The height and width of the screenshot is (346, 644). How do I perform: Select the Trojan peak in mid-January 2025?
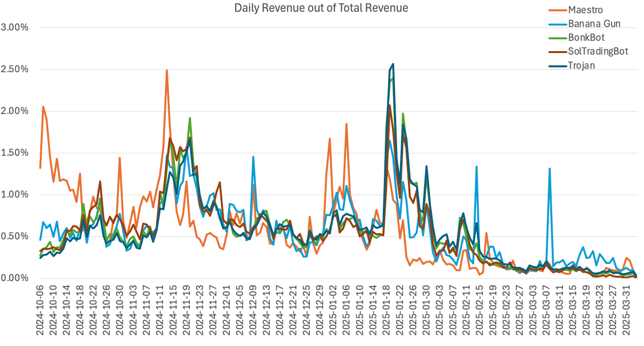click(x=393, y=64)
